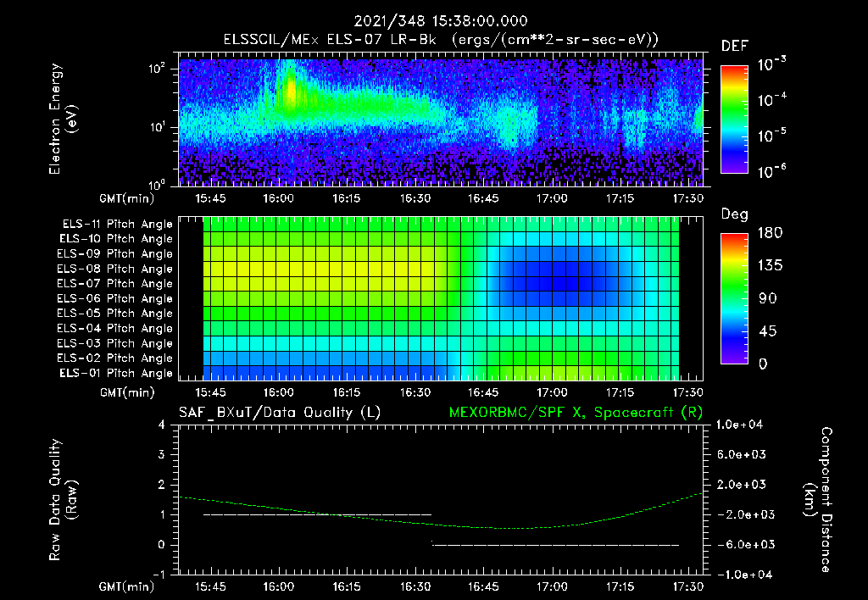Click the ELS-03 Pitch Angle row label
This screenshot has height=600, width=868.
(x=115, y=343)
